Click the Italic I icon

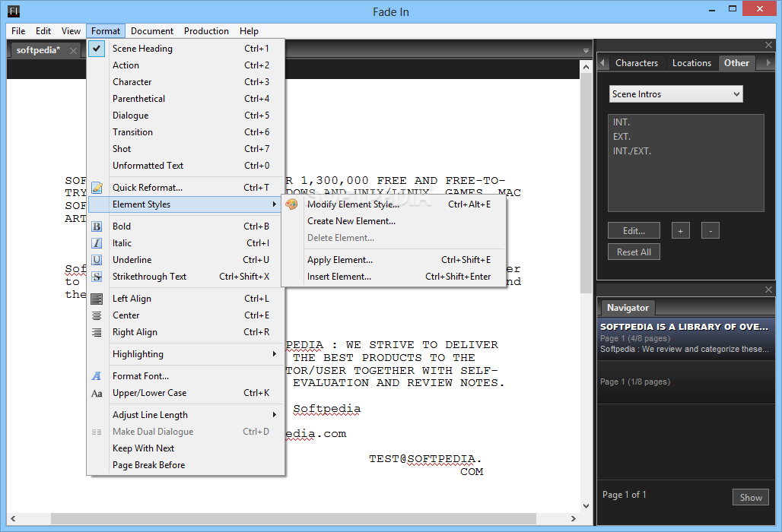coord(97,243)
